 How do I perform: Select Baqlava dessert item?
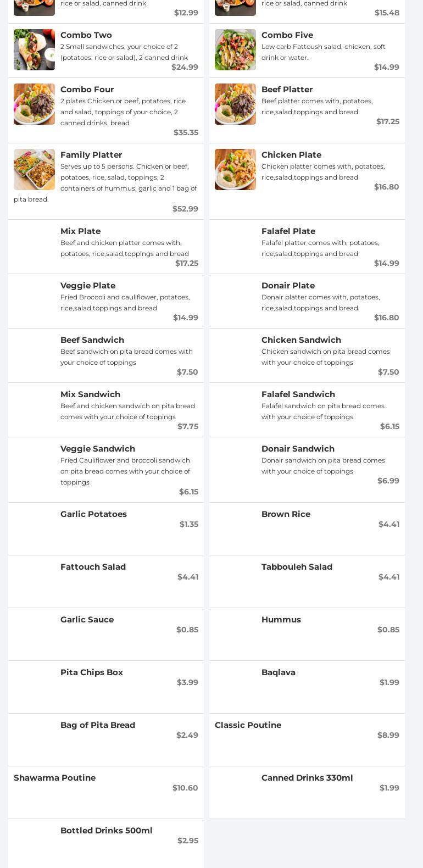point(278,672)
